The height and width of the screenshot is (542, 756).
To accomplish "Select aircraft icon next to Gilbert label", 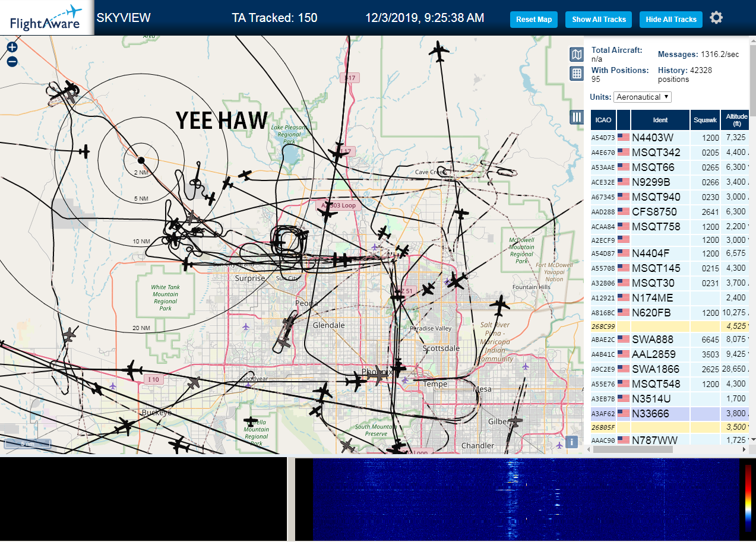I will (514, 421).
